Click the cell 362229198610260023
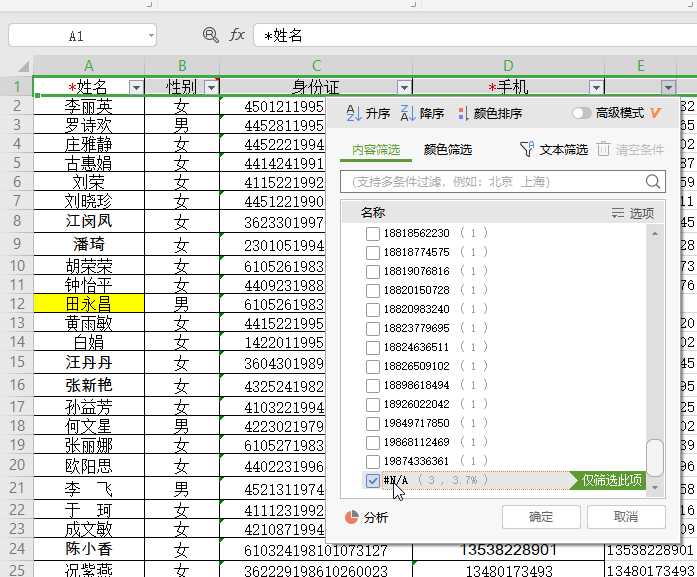697x577 pixels. point(316,570)
